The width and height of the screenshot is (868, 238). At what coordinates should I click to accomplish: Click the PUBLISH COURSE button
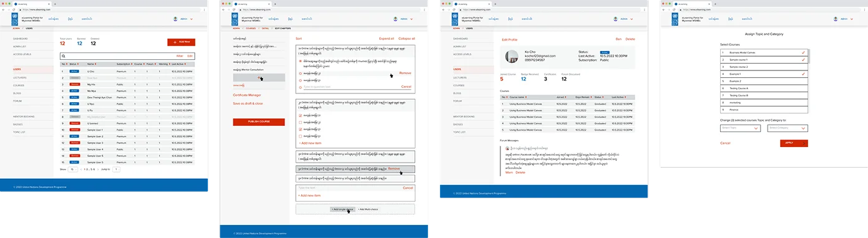point(258,122)
